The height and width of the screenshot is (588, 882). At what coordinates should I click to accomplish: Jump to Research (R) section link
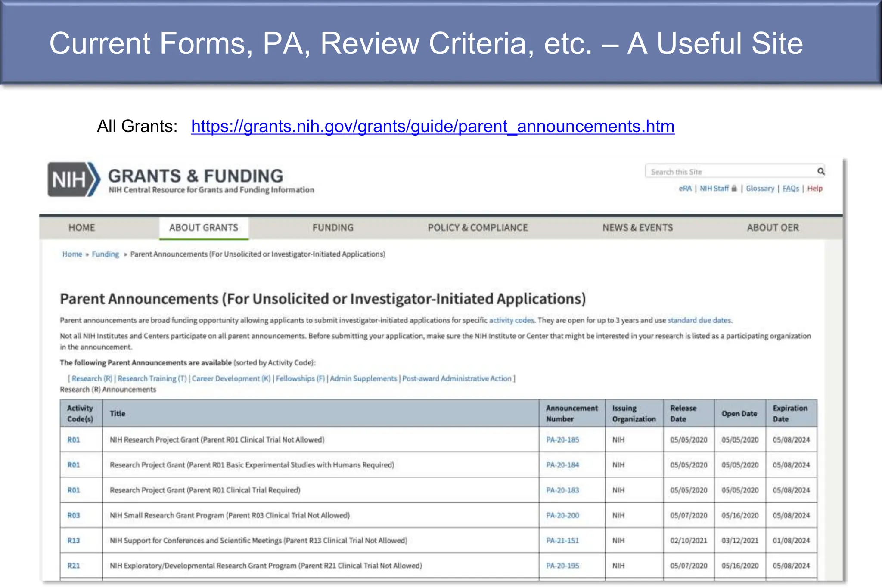pos(92,378)
